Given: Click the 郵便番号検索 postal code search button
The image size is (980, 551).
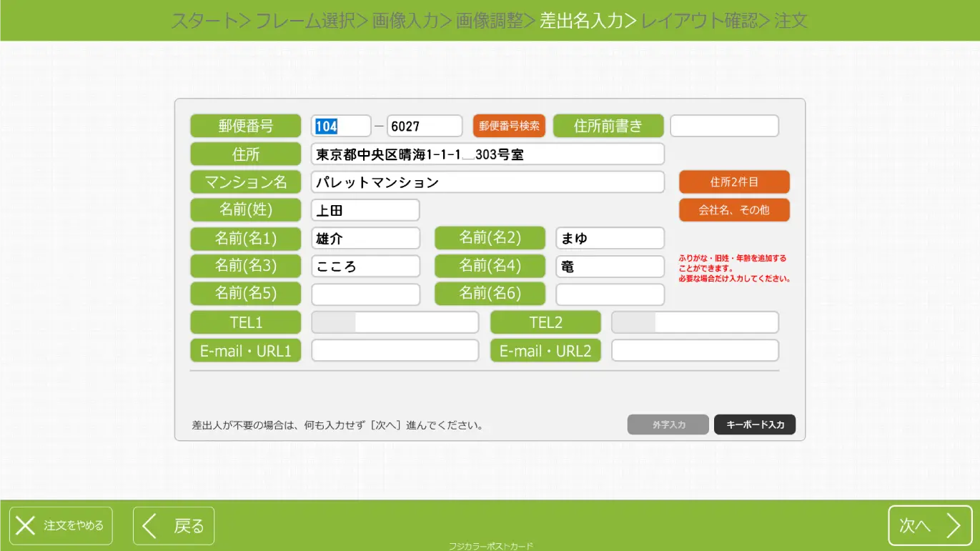Looking at the screenshot, I should point(508,126).
